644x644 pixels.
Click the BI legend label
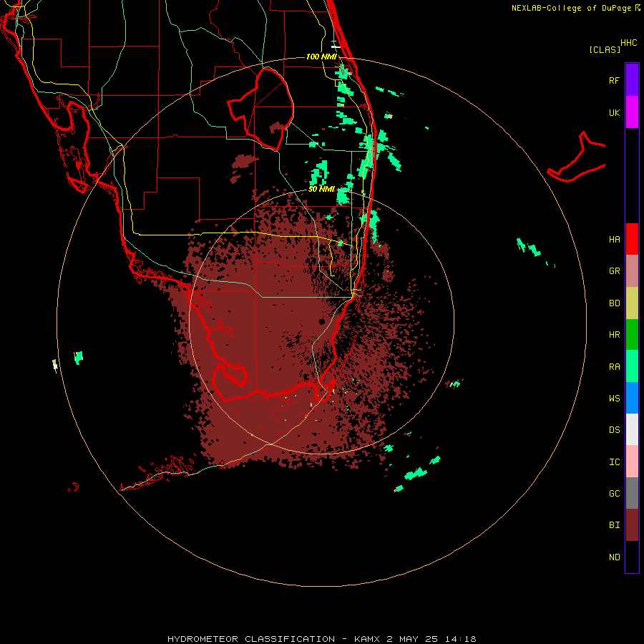614,525
